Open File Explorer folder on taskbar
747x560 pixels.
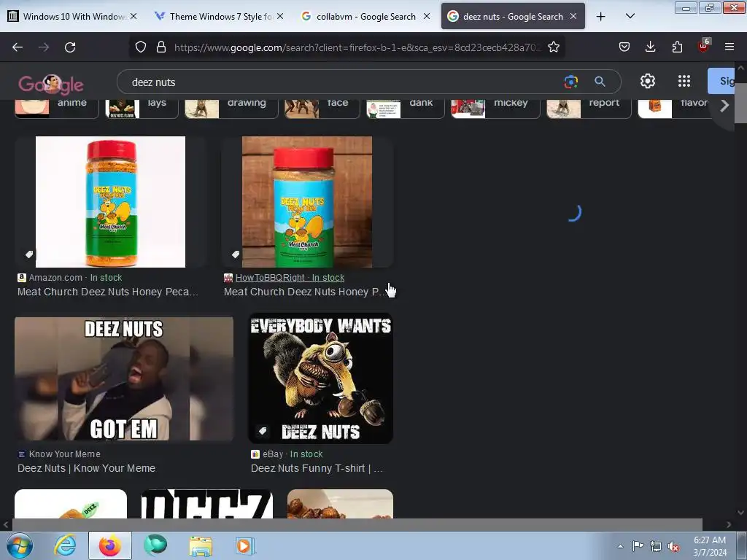201,545
